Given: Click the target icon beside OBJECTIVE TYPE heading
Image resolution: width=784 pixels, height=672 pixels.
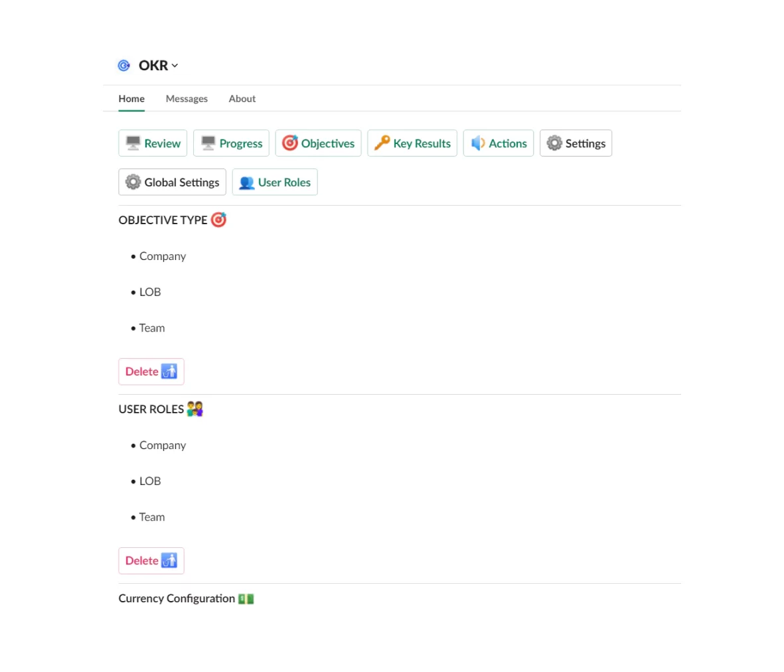Looking at the screenshot, I should (x=219, y=220).
